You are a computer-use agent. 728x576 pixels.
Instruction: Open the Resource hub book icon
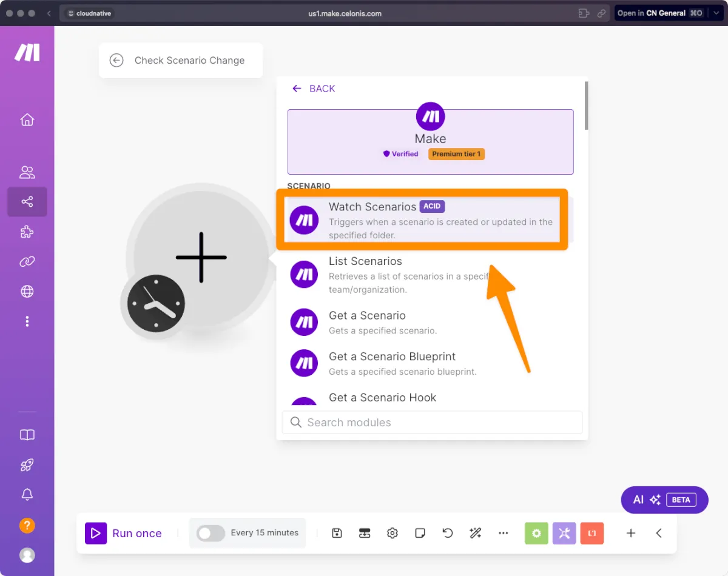tap(27, 435)
